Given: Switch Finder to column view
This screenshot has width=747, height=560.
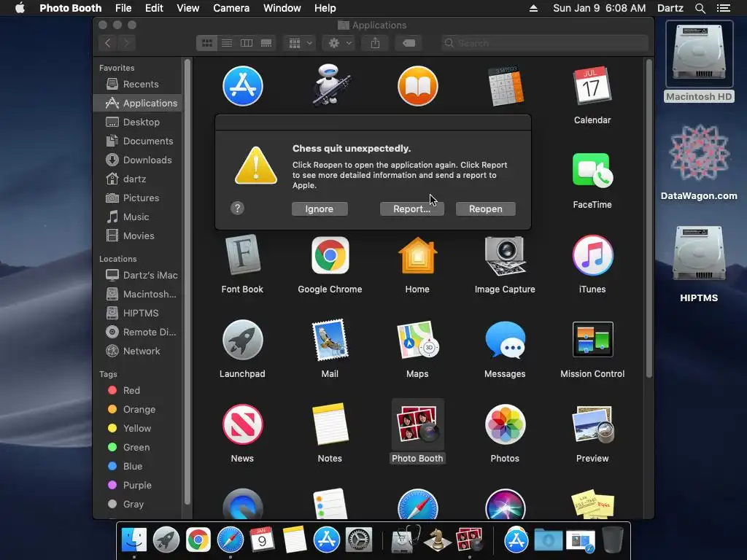Looking at the screenshot, I should point(247,43).
